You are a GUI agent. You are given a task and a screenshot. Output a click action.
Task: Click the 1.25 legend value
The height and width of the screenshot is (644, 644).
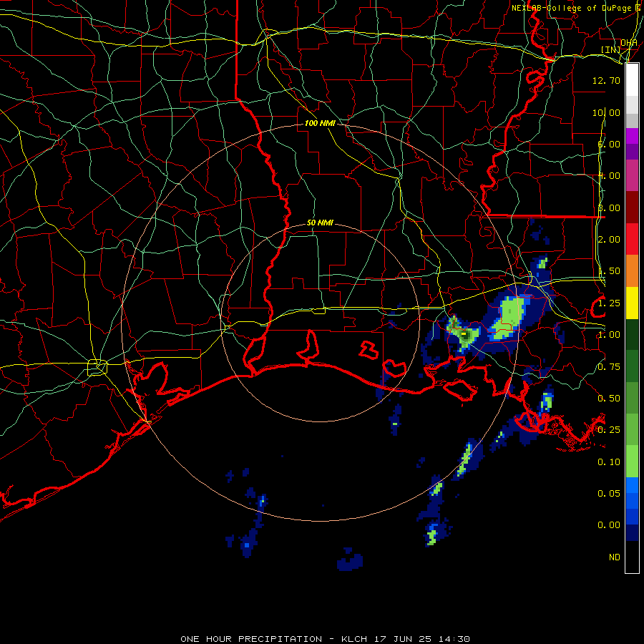click(x=609, y=303)
